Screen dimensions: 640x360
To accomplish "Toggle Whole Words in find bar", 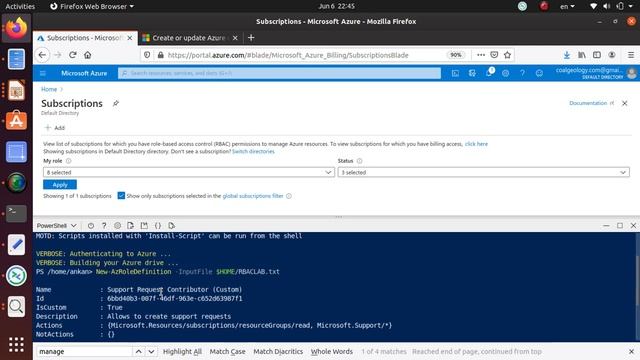I will [332, 351].
